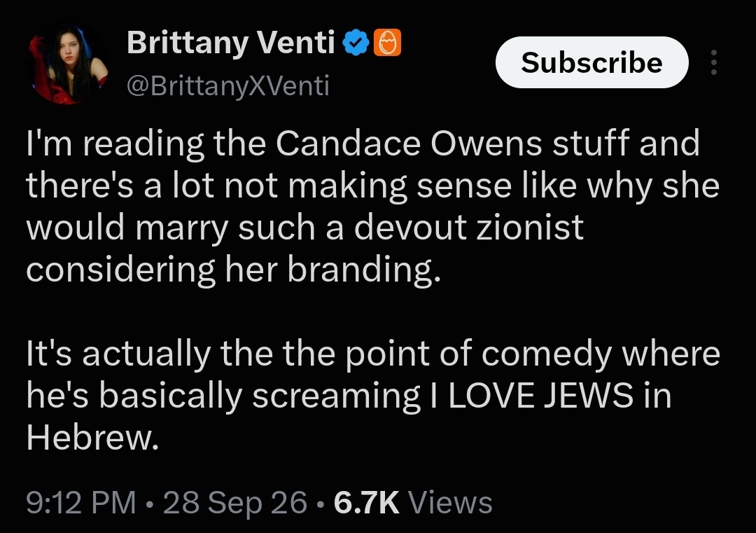Click the Subscribe button

point(592,62)
